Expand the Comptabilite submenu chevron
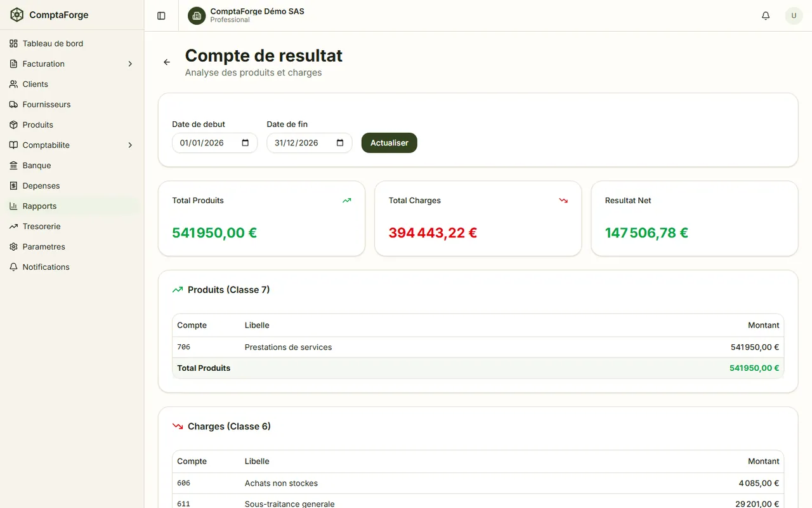 [x=130, y=145]
